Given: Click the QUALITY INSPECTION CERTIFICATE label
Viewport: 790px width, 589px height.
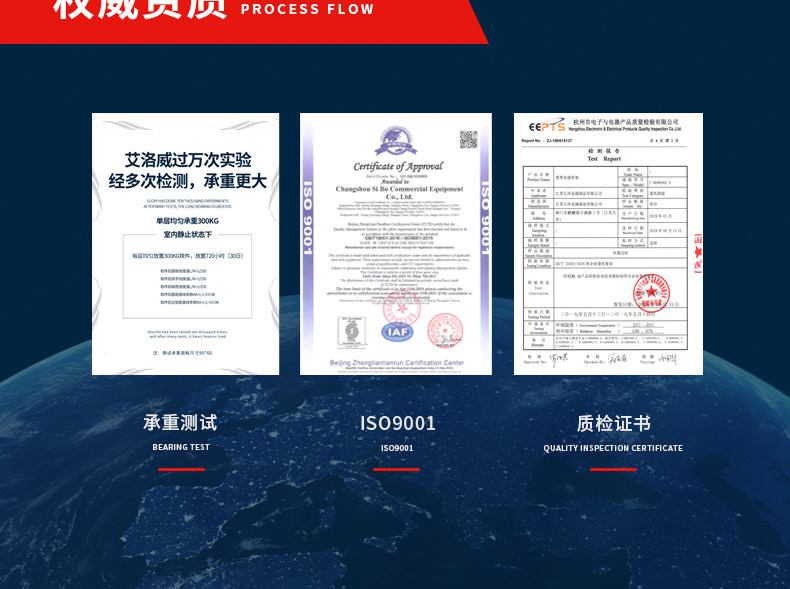Looking at the screenshot, I should click(x=613, y=448).
